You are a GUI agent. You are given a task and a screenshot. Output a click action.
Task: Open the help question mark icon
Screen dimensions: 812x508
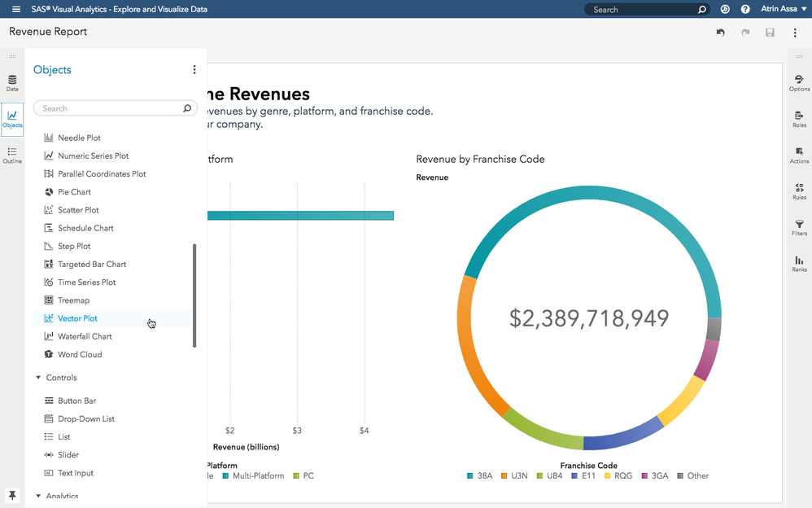click(x=745, y=10)
